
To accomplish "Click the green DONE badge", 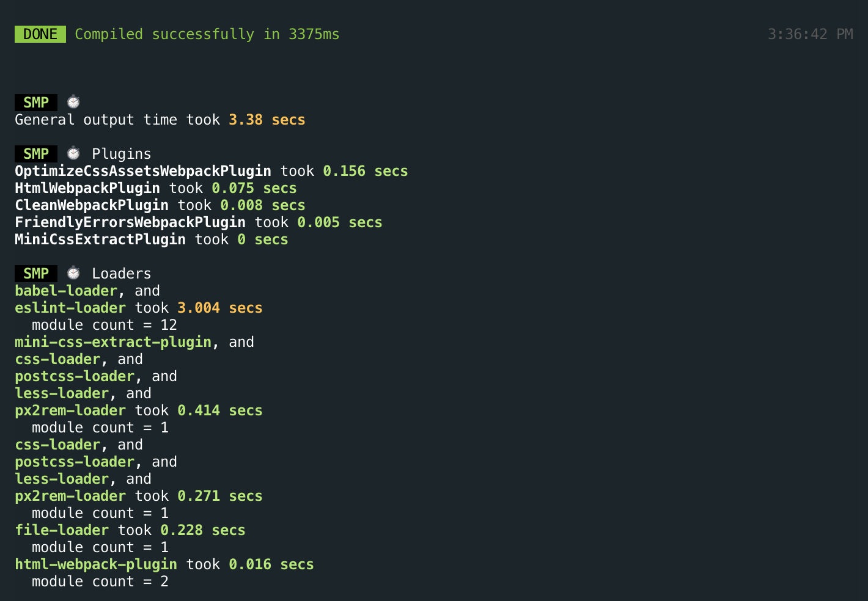I will (x=40, y=34).
